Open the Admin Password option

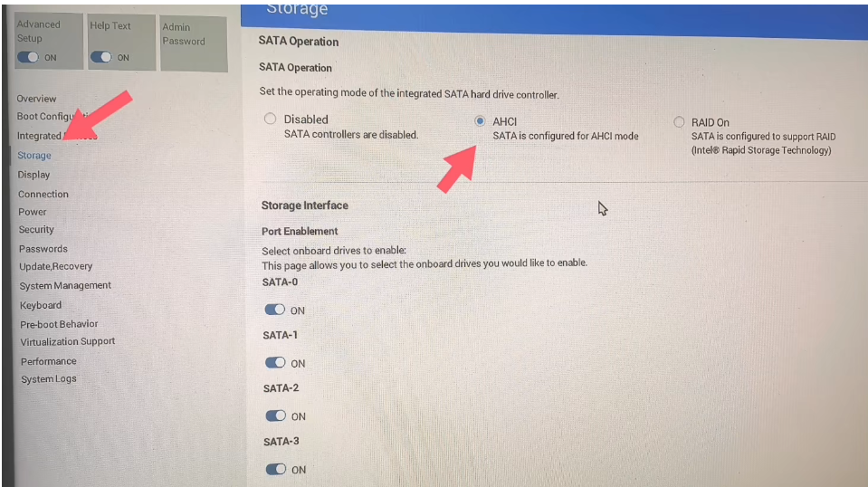point(193,43)
